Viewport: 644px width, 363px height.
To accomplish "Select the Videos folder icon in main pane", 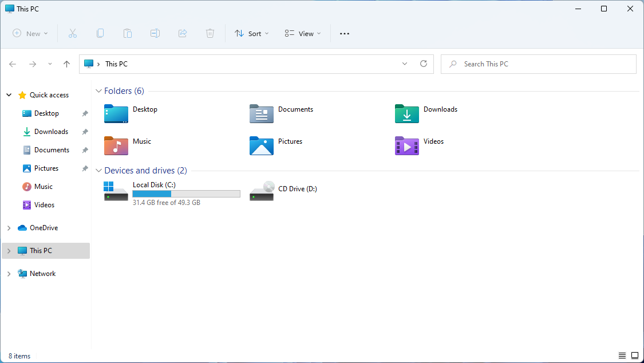I will 407,146.
